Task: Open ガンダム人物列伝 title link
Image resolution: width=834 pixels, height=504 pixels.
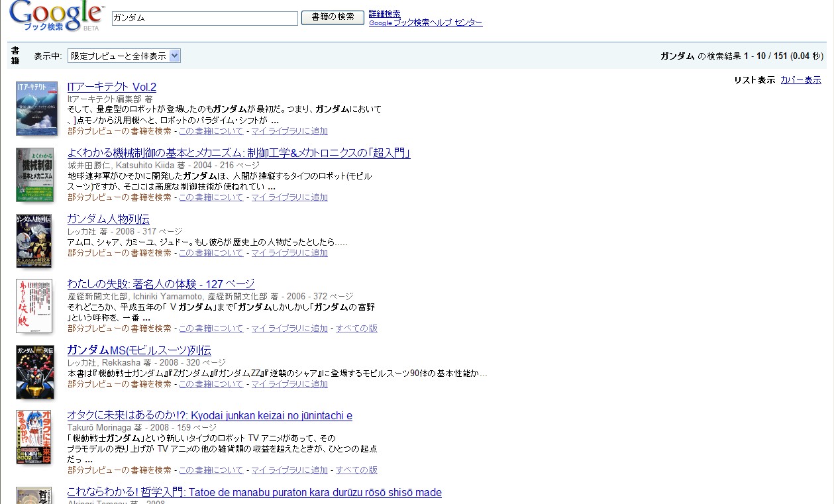Action: (108, 219)
